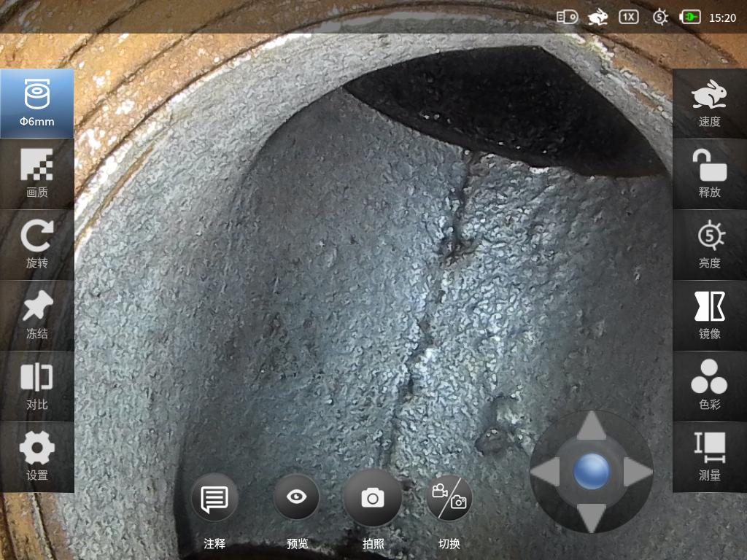Image resolution: width=747 pixels, height=560 pixels.
Task: Take a photo with 拍照 button
Action: click(x=373, y=499)
